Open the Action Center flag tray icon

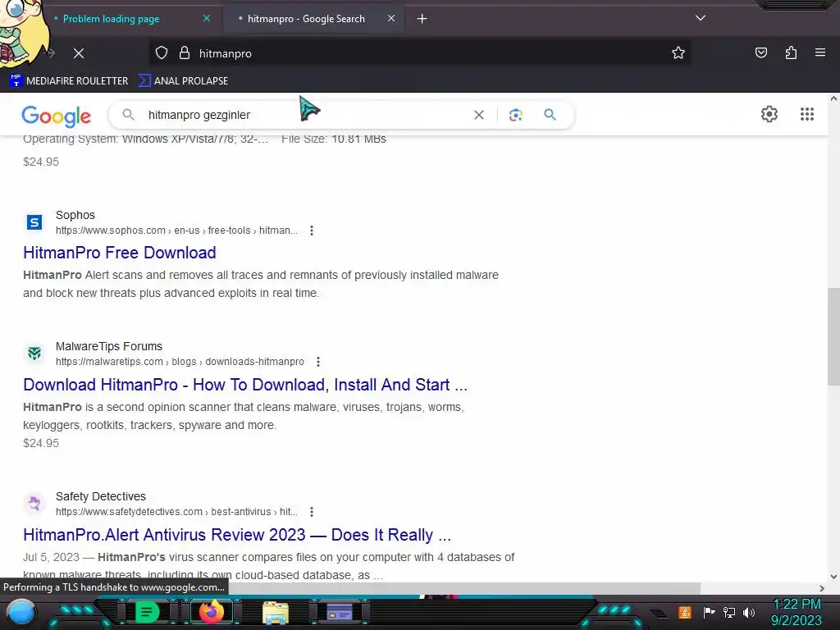[x=709, y=612]
